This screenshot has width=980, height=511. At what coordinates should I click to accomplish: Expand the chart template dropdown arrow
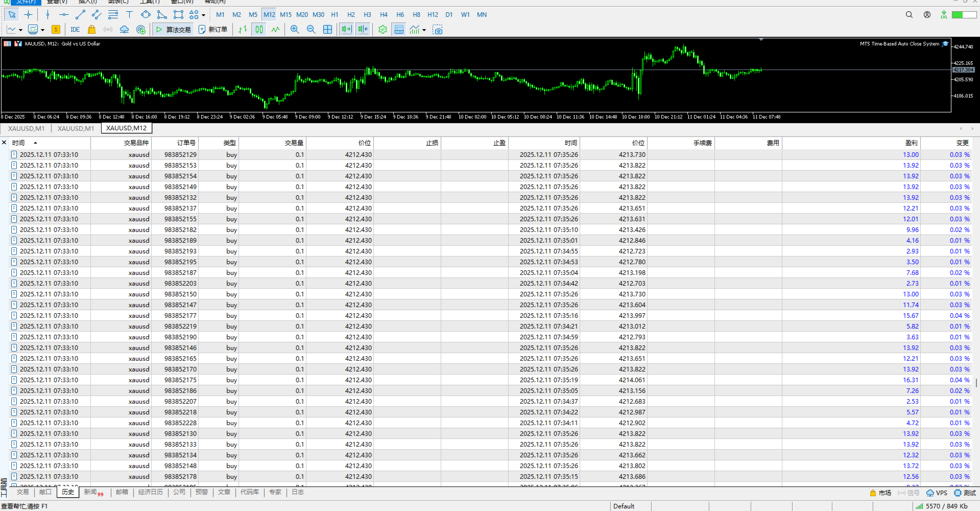click(x=42, y=30)
